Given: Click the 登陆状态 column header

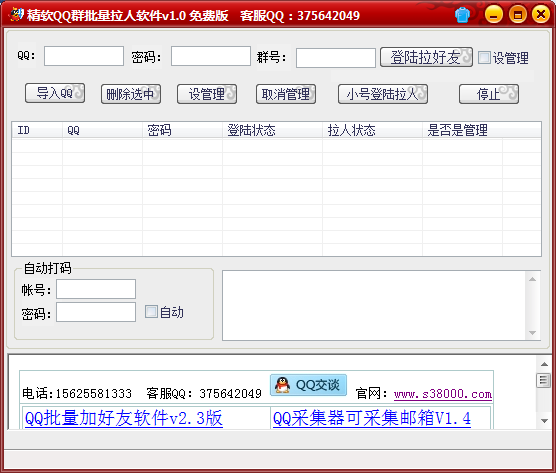Looking at the screenshot, I should coord(272,130).
